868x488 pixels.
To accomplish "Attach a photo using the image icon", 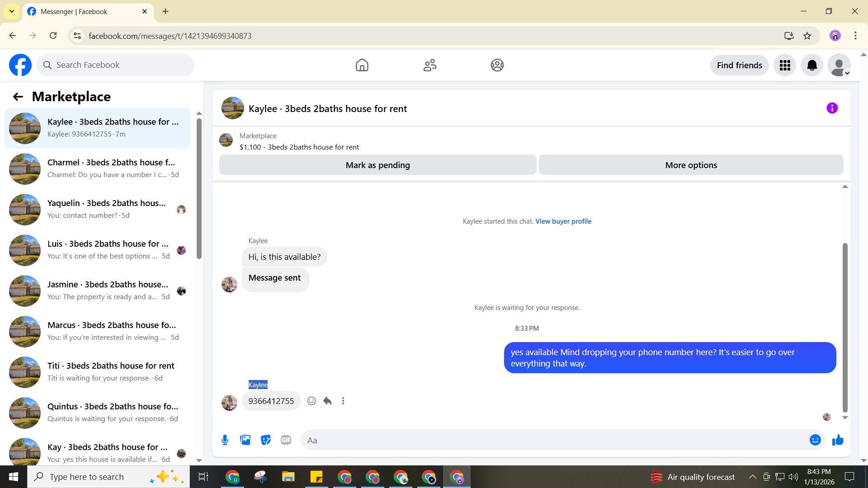I will pyautogui.click(x=245, y=440).
